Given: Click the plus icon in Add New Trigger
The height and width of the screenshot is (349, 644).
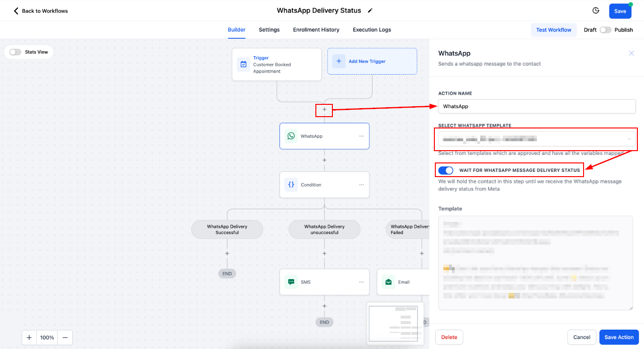Looking at the screenshot, I should click(x=339, y=61).
